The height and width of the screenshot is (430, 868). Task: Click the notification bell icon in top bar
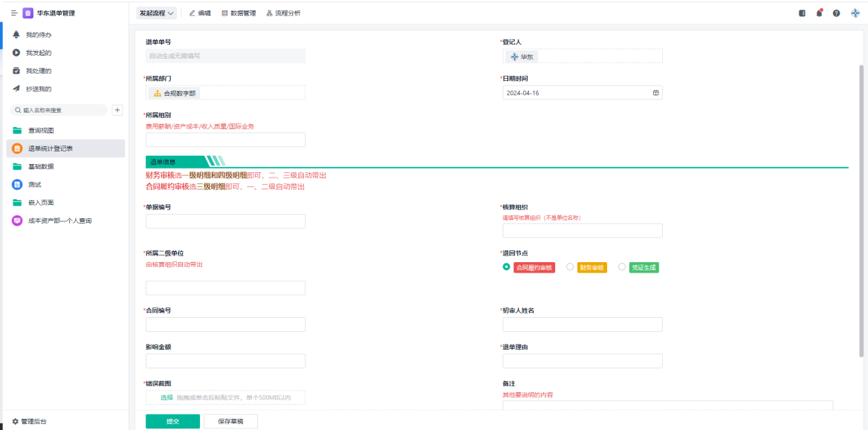click(x=819, y=13)
